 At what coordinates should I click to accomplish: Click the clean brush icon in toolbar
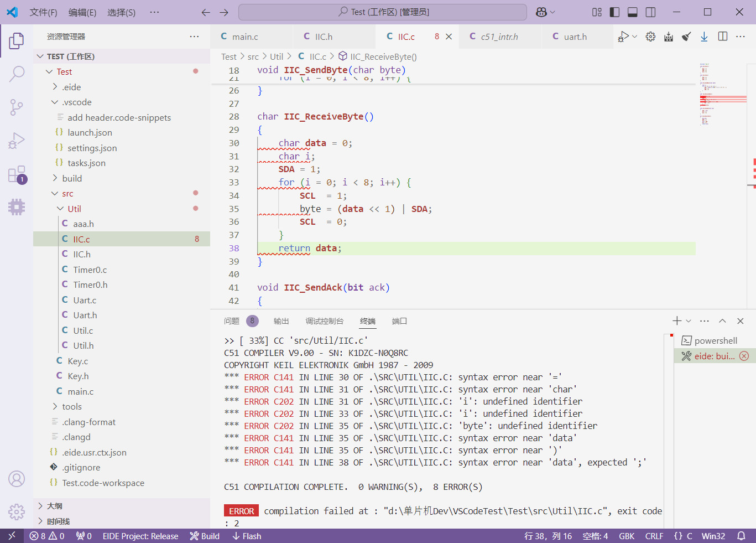(x=686, y=37)
